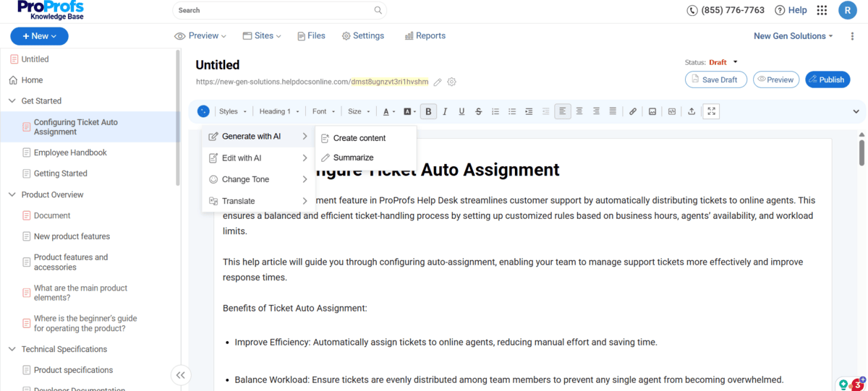
Task: Toggle italic formatting
Action: pos(445,111)
